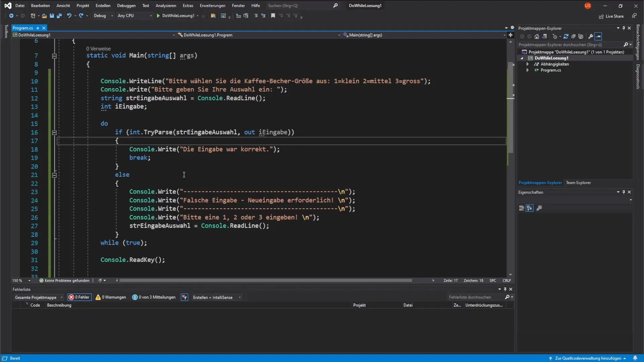
Task: Click the split editor icon above scrollbar
Action: 511,35
